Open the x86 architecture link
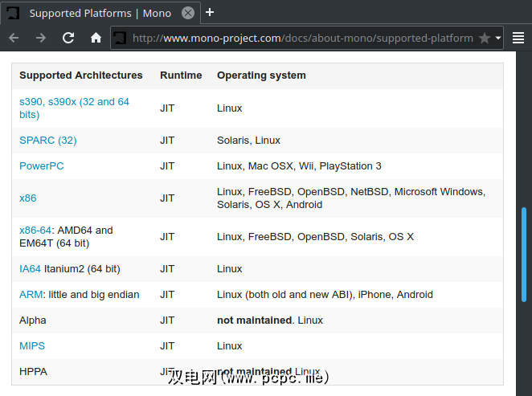The height and width of the screenshot is (396, 532). (x=28, y=198)
